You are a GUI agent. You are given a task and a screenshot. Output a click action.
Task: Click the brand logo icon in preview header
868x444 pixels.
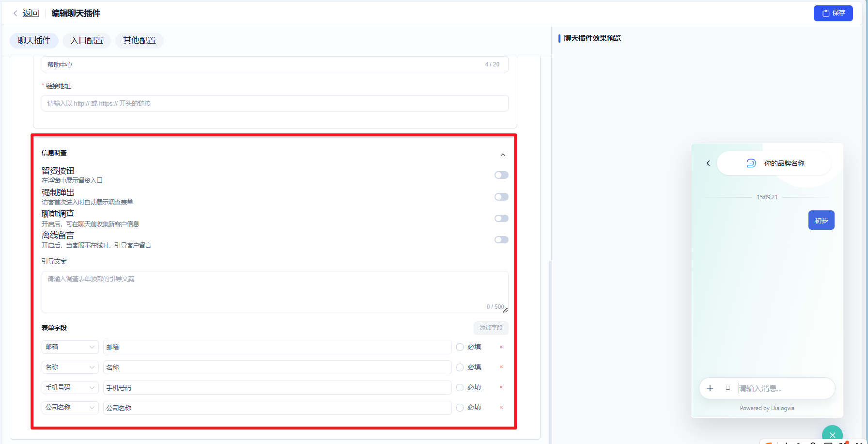751,163
